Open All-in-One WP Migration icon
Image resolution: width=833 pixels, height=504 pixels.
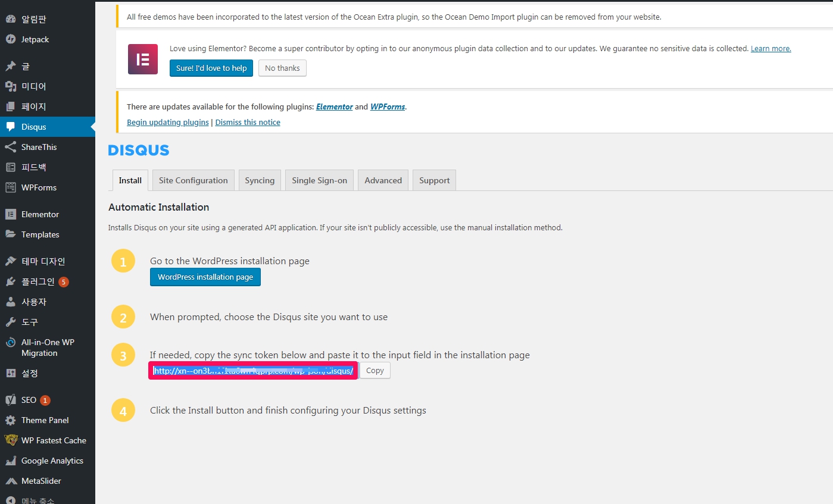pos(11,343)
